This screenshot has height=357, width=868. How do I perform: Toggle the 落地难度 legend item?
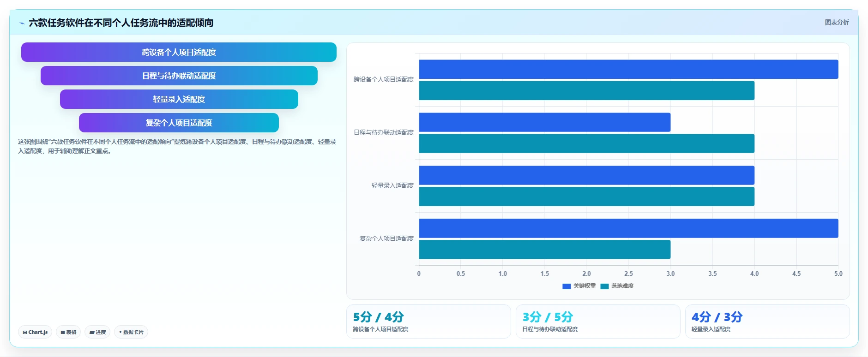point(617,286)
